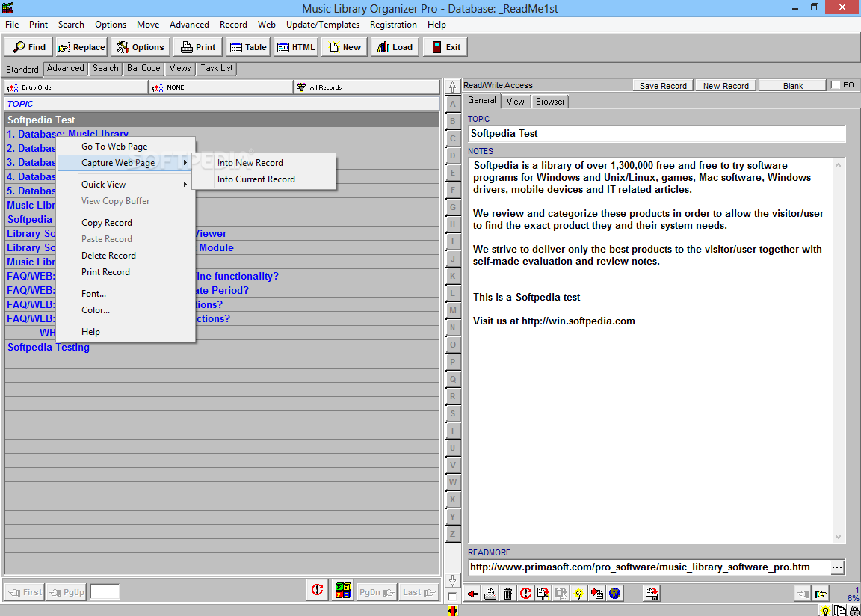Open the NONE secondary sort dropdown
Viewport: 861px width, 616px height.
click(x=221, y=87)
